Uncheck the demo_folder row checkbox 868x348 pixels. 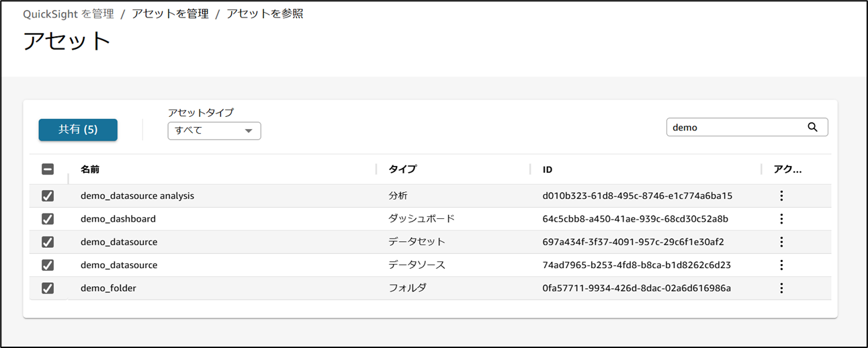coord(48,288)
